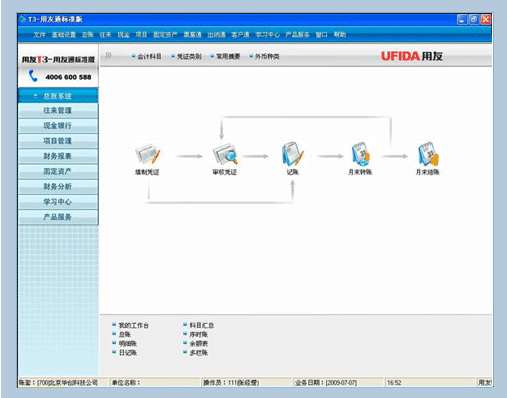The image size is (507, 398).
Task: Expand the 固定资产 sidebar module
Action: 58,171
